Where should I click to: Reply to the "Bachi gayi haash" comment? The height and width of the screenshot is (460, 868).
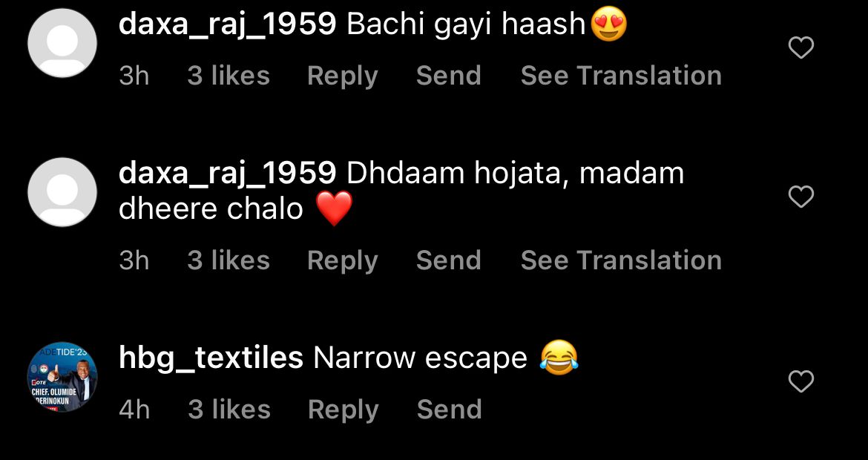coord(343,76)
